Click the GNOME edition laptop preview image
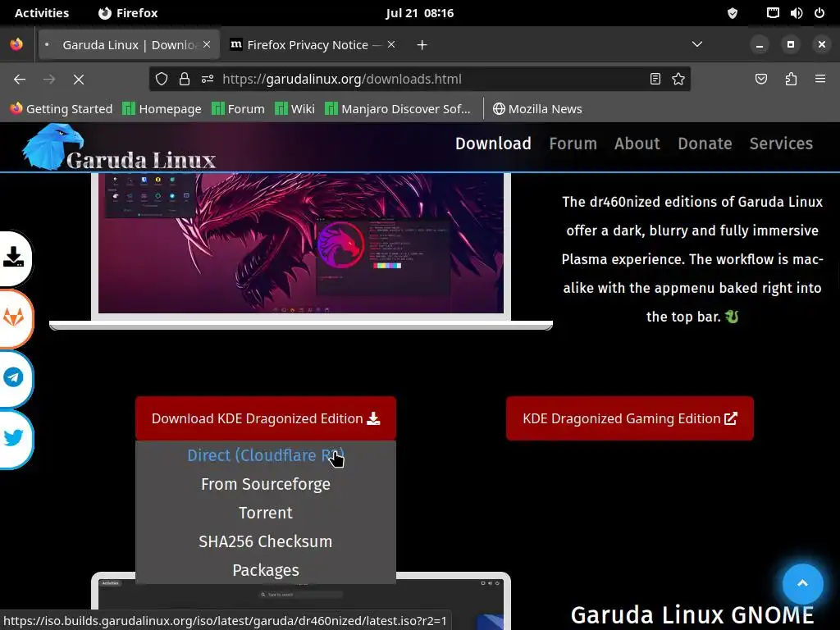Image resolution: width=840 pixels, height=630 pixels. click(300, 601)
